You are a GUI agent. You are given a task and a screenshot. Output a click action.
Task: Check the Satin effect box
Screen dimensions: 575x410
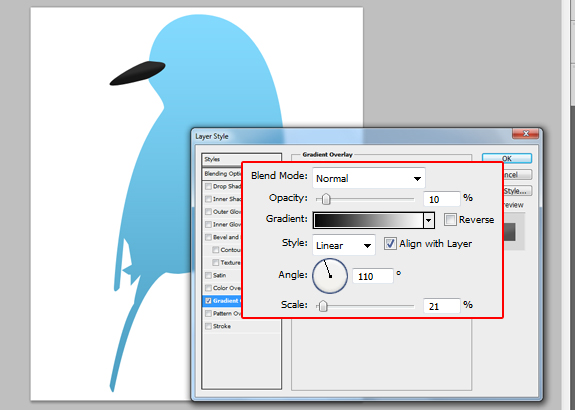click(208, 275)
